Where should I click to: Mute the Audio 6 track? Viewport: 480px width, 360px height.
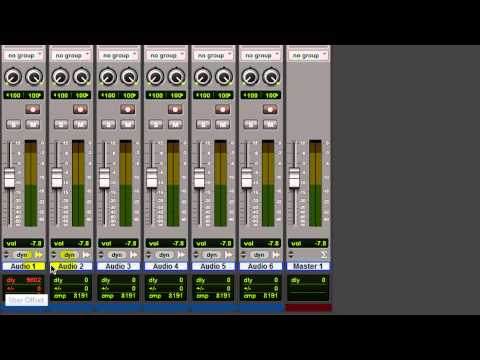269,124
